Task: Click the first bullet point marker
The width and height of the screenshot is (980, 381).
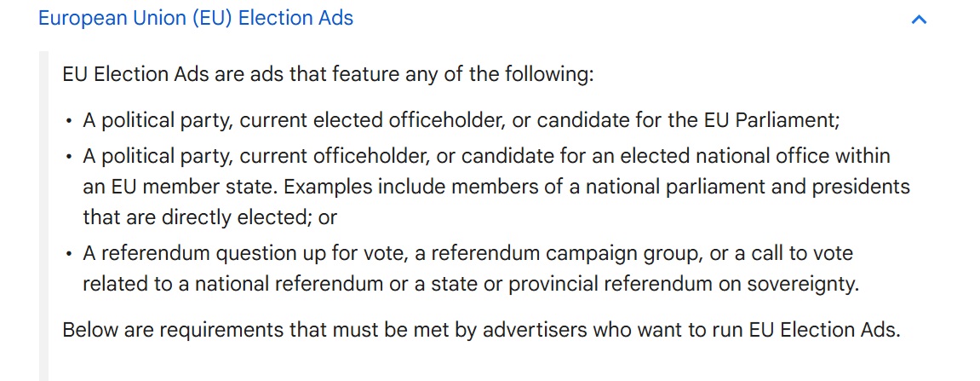Action: [x=69, y=121]
